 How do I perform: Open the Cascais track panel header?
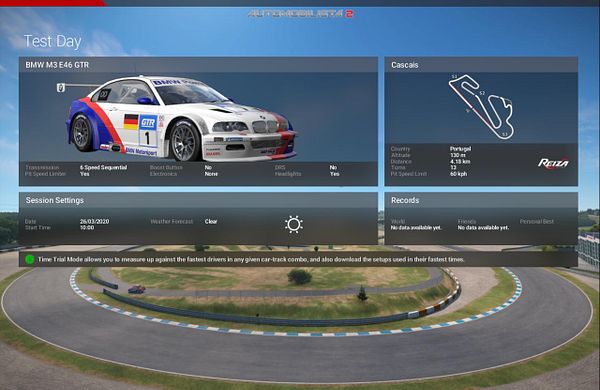481,65
